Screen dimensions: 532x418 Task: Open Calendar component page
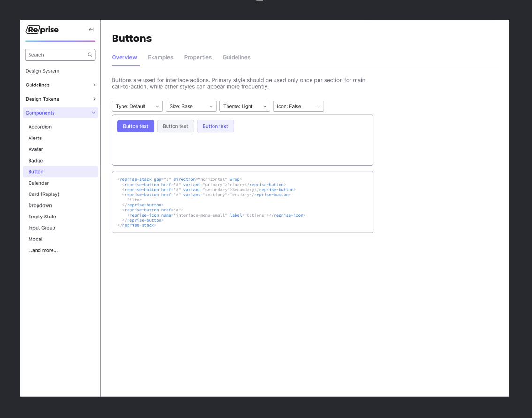pos(38,183)
